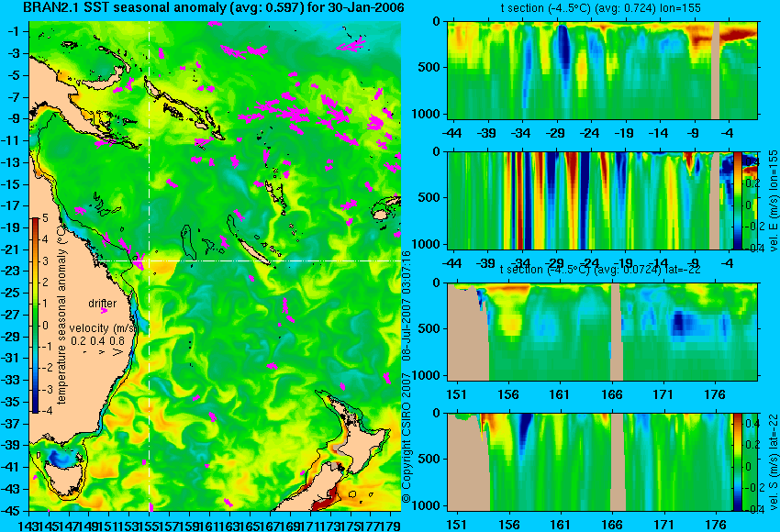Click the vel. E colorbar beside the lon=155 section
780x532 pixels.
click(737, 200)
